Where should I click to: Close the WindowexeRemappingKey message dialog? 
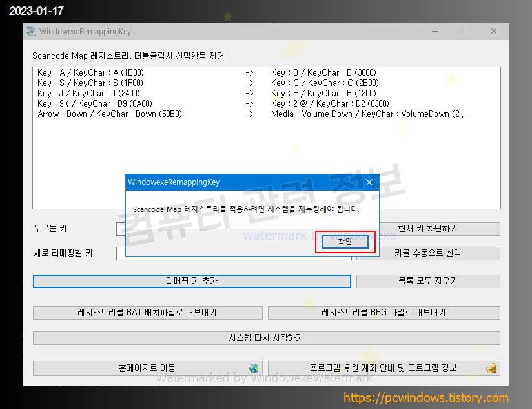[369, 182]
